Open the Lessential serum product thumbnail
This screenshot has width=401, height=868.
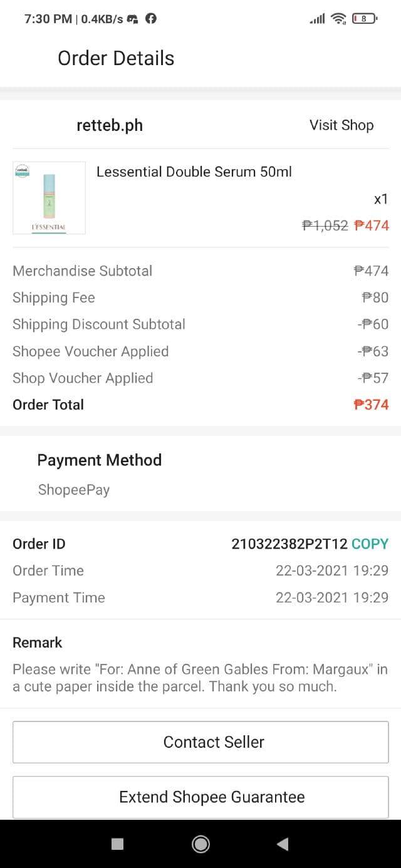(49, 198)
